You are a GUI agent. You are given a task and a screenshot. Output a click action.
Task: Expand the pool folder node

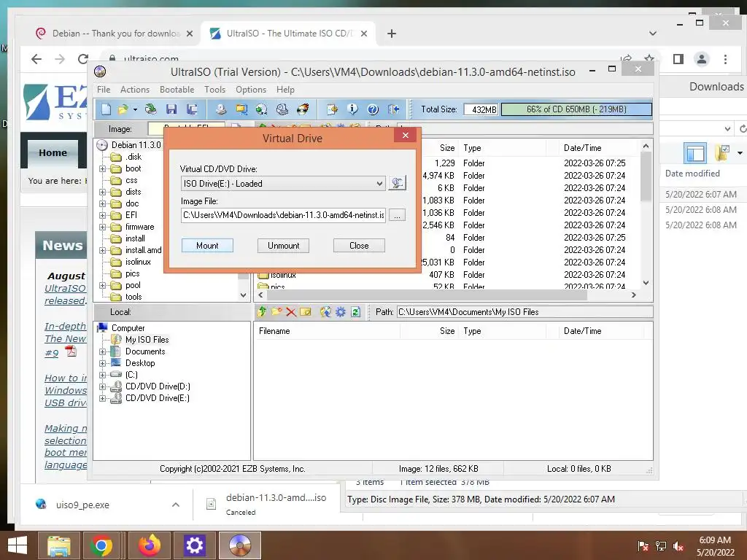click(102, 286)
